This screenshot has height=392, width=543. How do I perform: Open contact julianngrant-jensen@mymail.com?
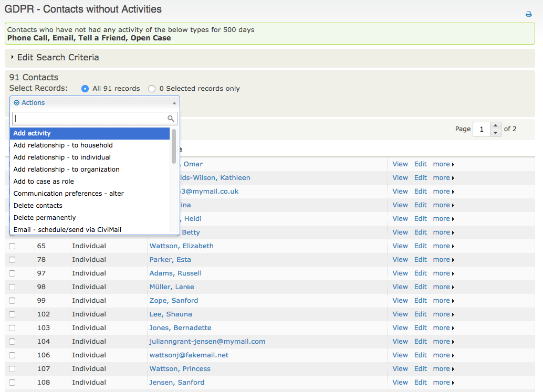tap(207, 342)
